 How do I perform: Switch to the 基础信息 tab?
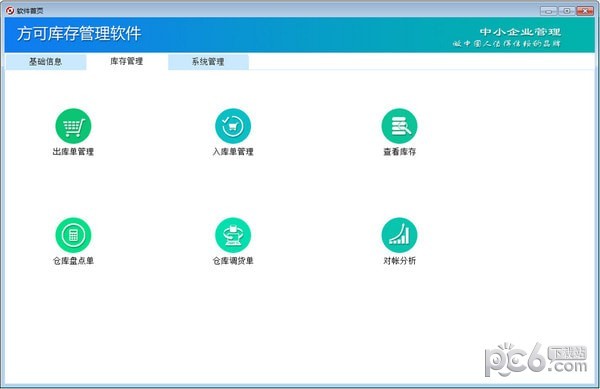(46, 62)
